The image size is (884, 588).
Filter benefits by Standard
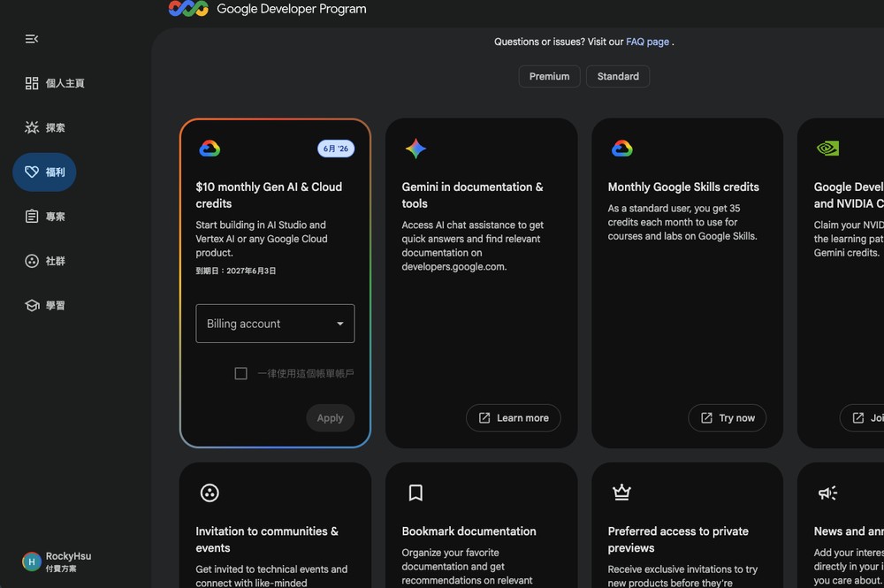click(x=618, y=76)
